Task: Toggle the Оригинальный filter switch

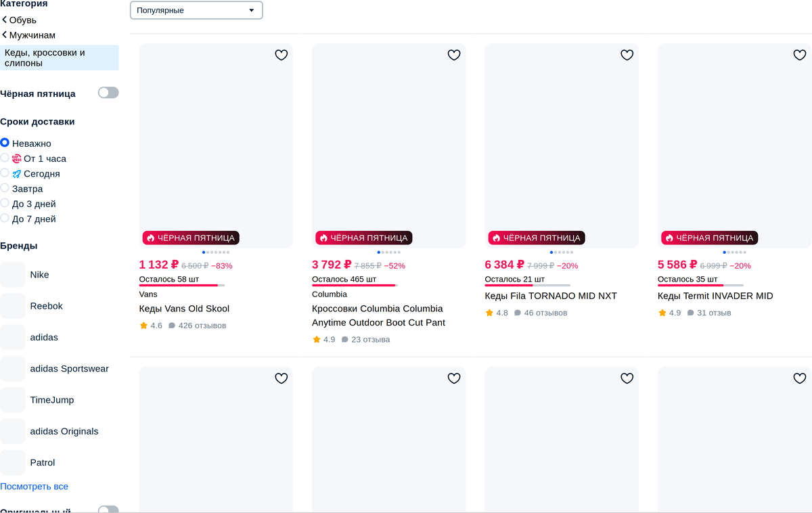Action: pos(108,510)
